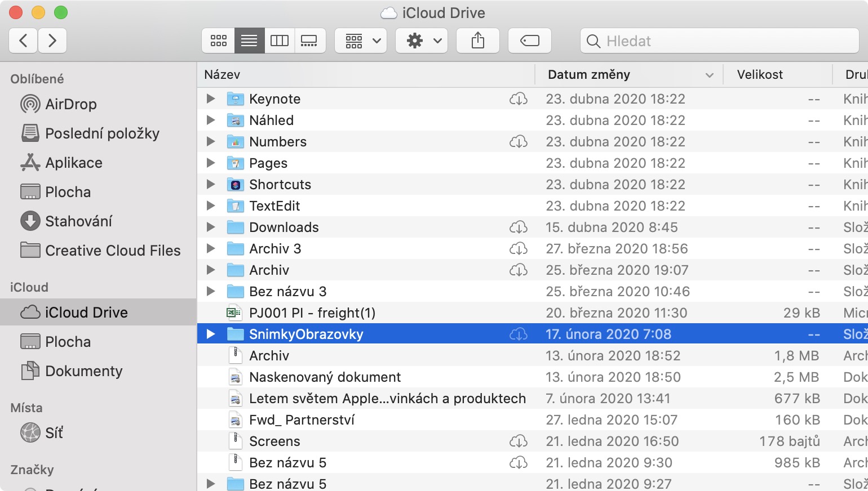The image size is (868, 491).
Task: Download the Keynote folder from iCloud
Action: pyautogui.click(x=519, y=99)
